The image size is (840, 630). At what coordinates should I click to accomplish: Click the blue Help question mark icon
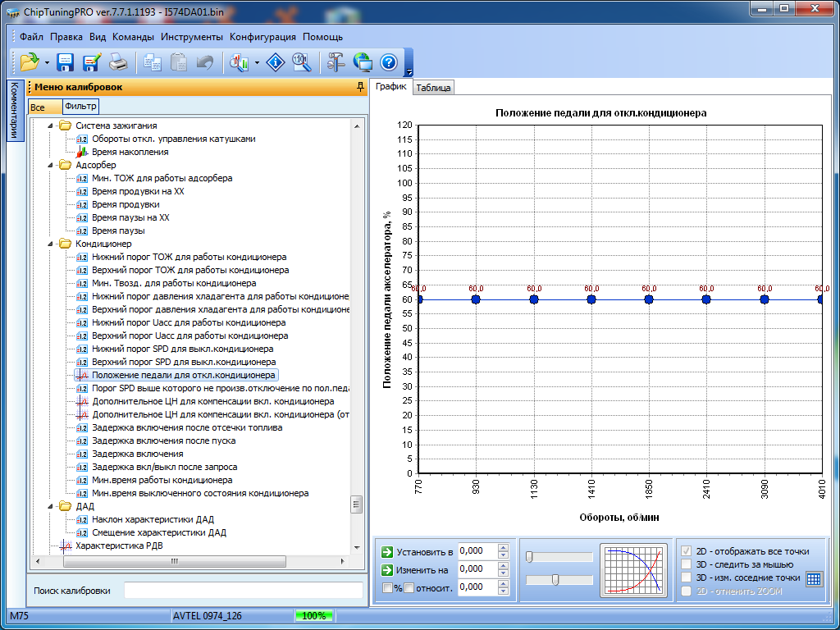coord(388,62)
